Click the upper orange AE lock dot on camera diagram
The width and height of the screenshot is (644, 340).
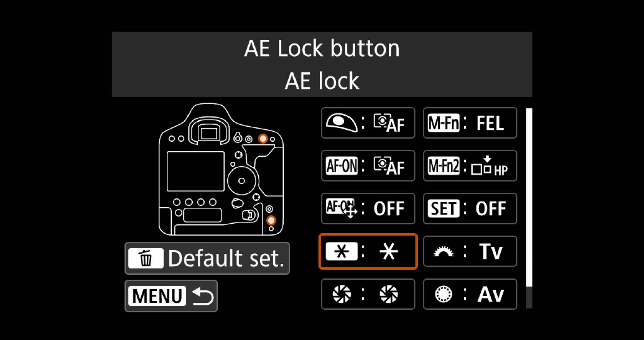pos(263,139)
